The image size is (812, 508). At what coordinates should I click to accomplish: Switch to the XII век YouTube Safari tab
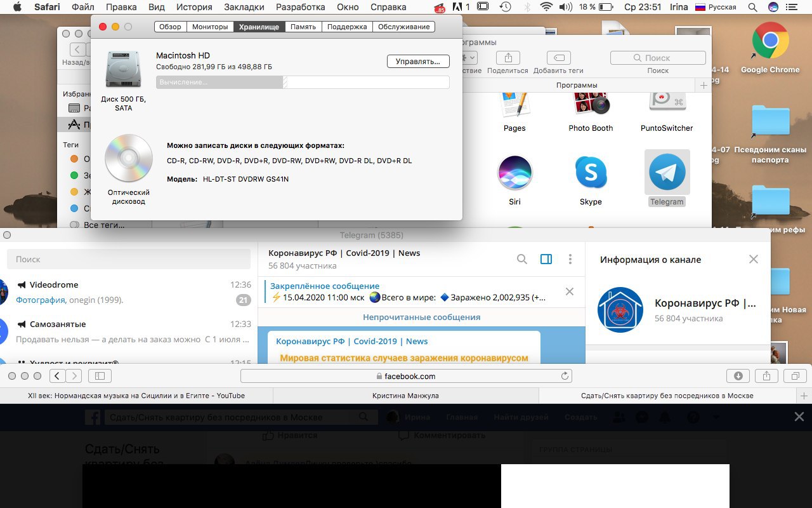(x=136, y=396)
